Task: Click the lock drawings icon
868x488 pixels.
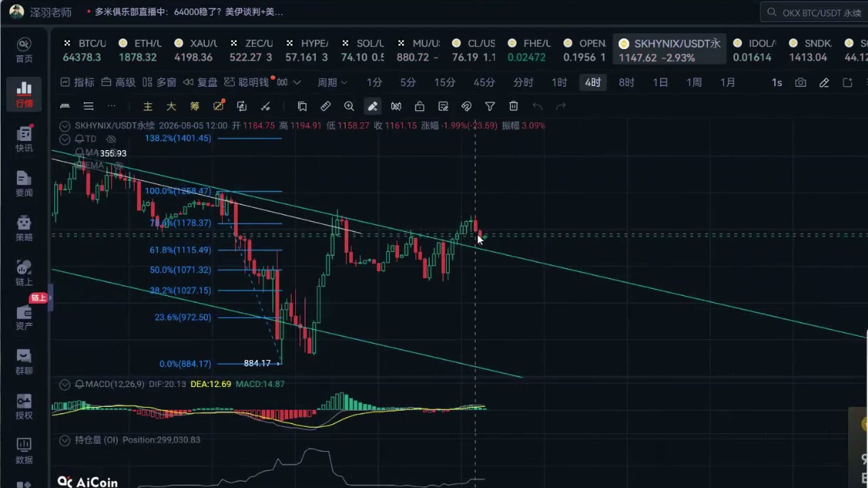Action: click(x=419, y=106)
